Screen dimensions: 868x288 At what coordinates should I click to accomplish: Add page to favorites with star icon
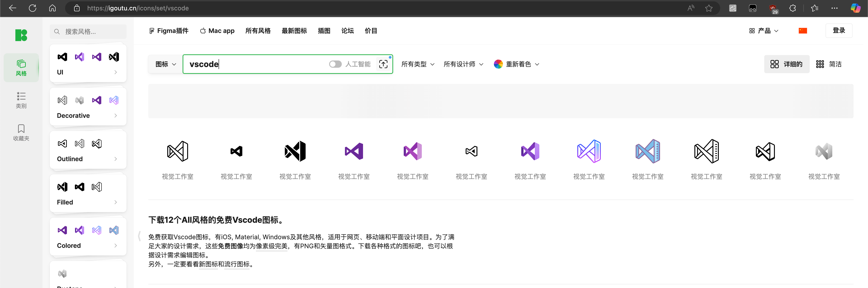[709, 8]
